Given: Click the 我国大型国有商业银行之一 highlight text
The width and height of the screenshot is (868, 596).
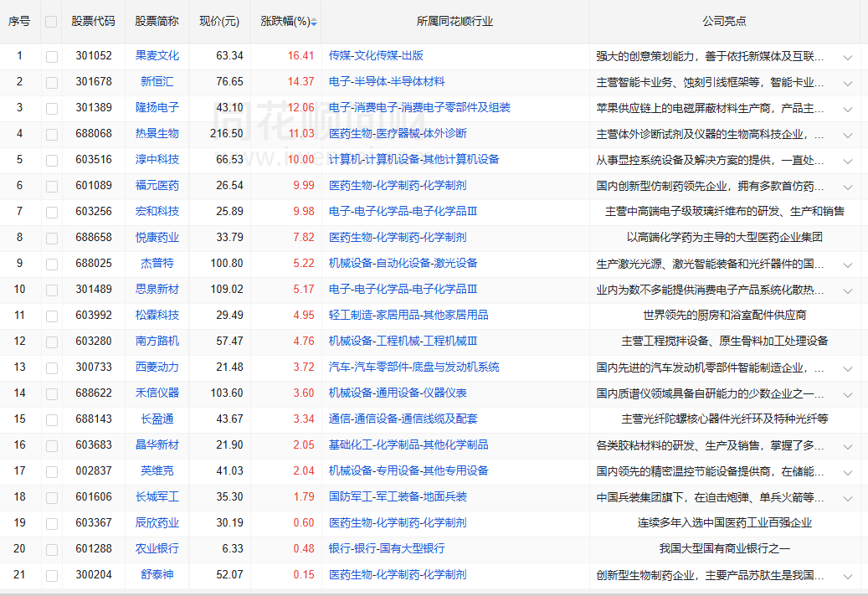Looking at the screenshot, I should 725,549.
